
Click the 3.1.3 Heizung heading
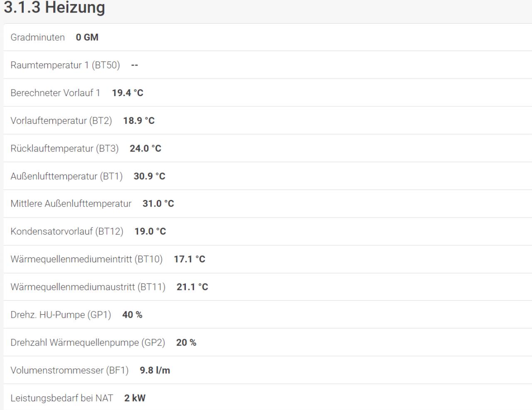click(54, 7)
